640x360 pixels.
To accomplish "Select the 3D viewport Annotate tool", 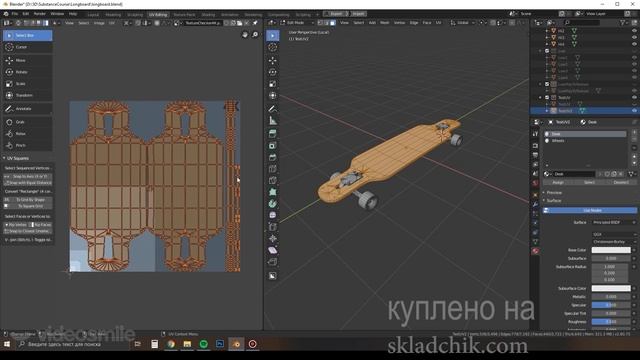I will (273, 109).
